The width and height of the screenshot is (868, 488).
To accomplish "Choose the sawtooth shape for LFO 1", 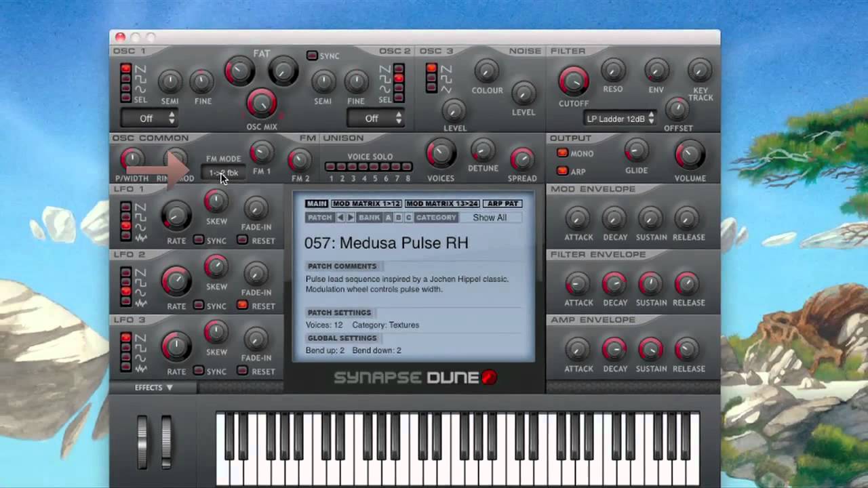I will (x=126, y=207).
